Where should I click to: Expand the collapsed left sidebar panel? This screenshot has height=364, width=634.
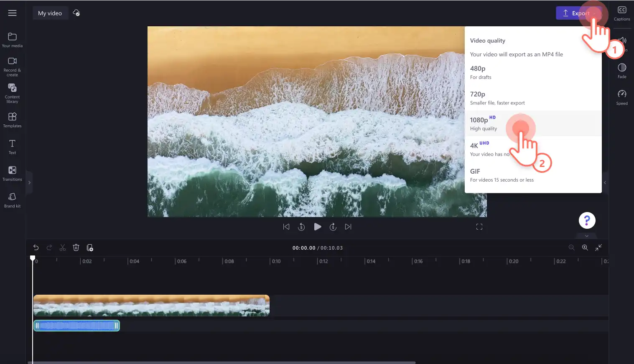click(29, 183)
